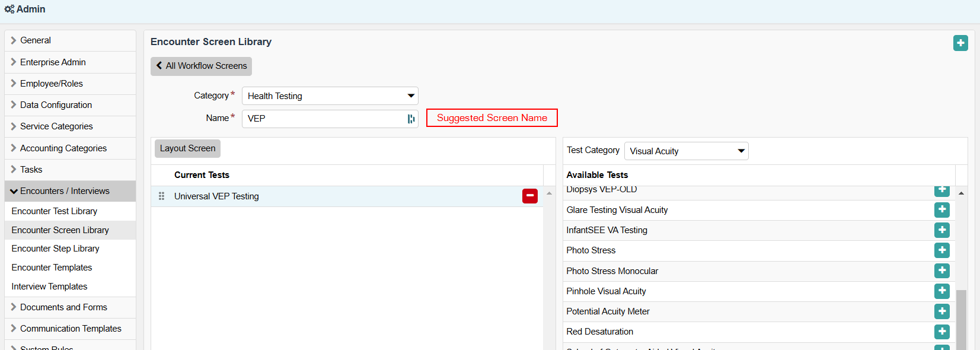
Task: Add Red Desaturation test
Action: [x=941, y=332]
